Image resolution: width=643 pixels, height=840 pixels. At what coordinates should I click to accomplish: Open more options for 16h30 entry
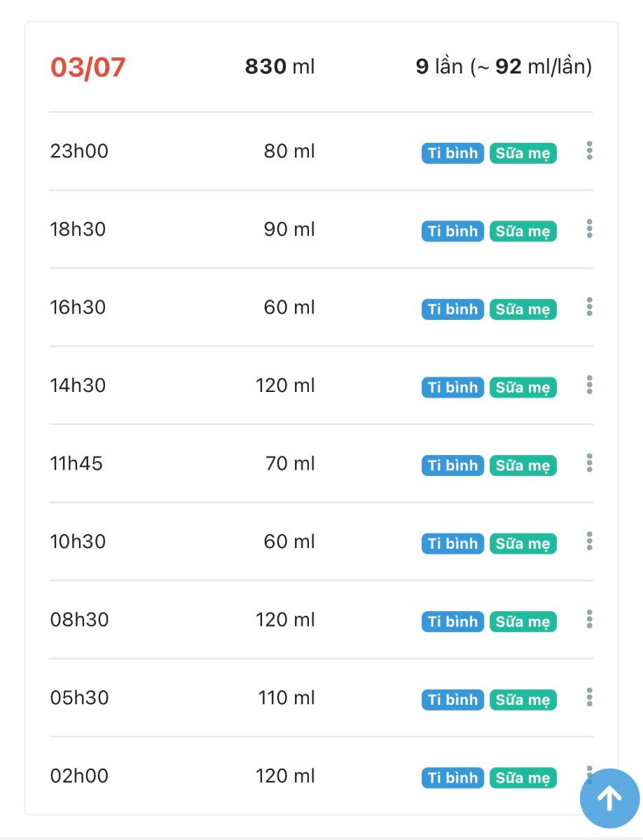pos(590,307)
